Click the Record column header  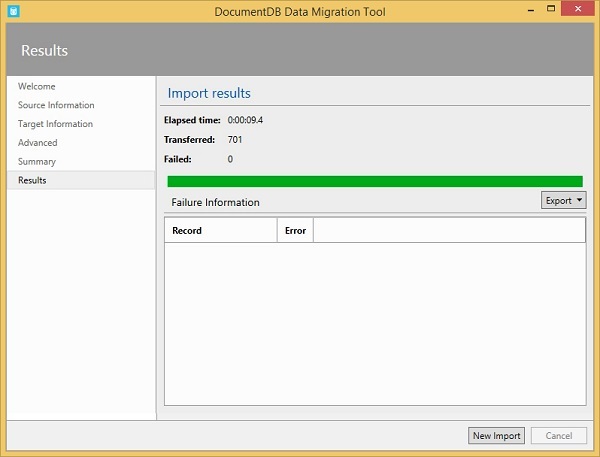point(187,231)
